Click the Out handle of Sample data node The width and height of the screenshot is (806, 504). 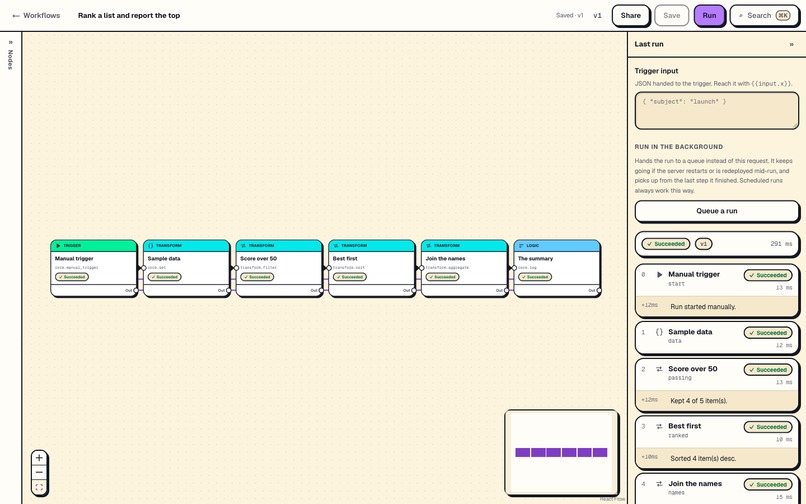pyautogui.click(x=228, y=291)
